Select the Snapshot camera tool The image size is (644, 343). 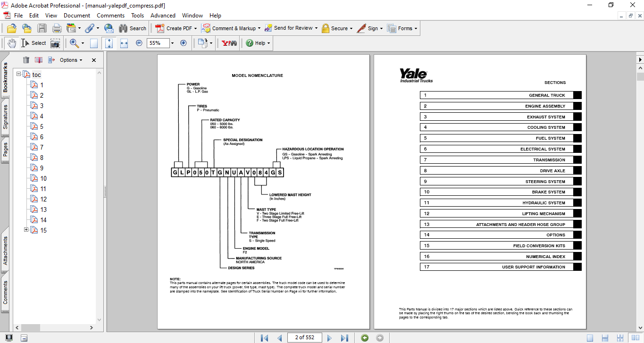coord(55,43)
